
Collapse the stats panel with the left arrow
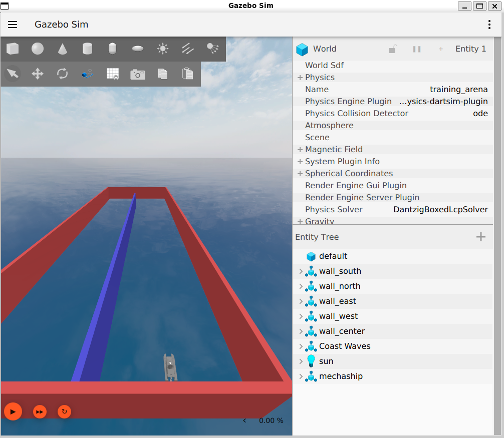coord(244,420)
